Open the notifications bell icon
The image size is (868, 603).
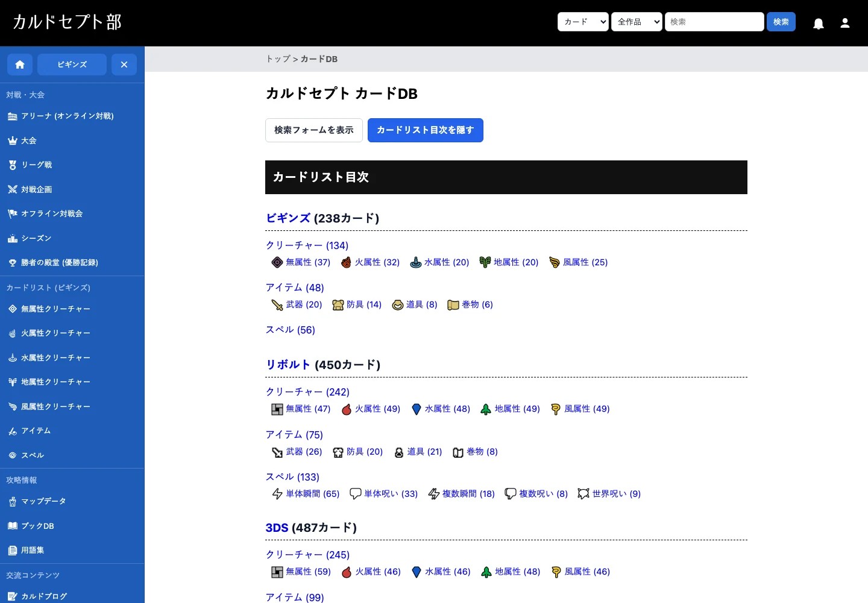[819, 24]
